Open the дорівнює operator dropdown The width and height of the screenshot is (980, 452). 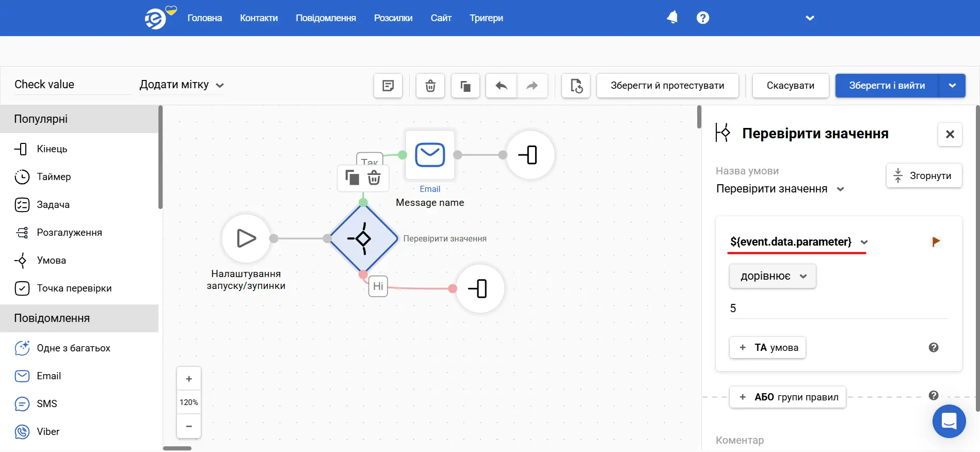click(x=772, y=276)
